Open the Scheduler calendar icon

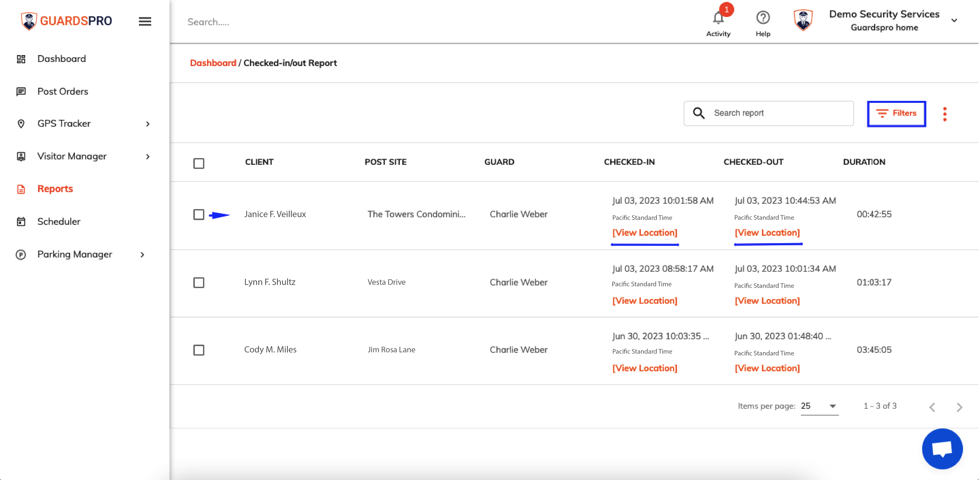pos(21,221)
